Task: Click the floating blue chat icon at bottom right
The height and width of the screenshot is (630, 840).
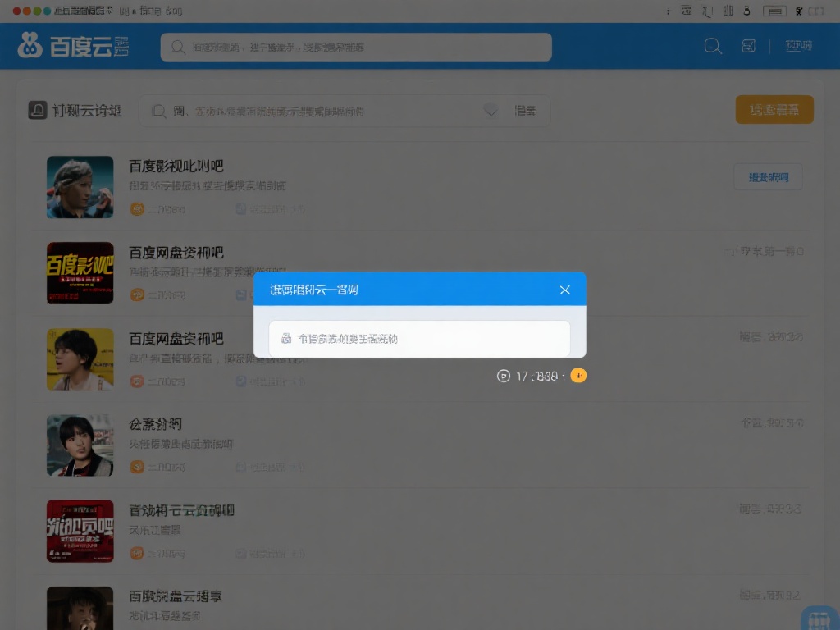Action: [x=818, y=619]
